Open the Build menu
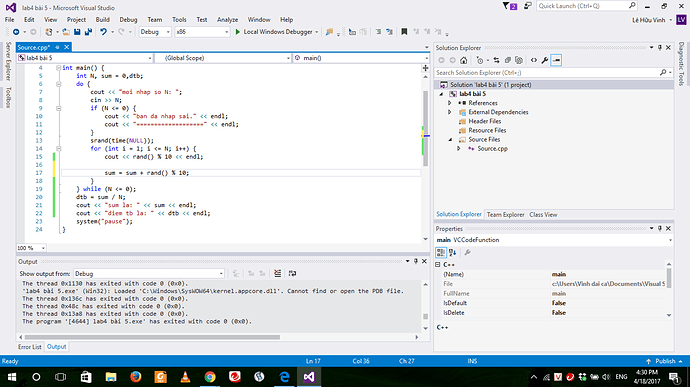The width and height of the screenshot is (690, 387). pyautogui.click(x=103, y=20)
